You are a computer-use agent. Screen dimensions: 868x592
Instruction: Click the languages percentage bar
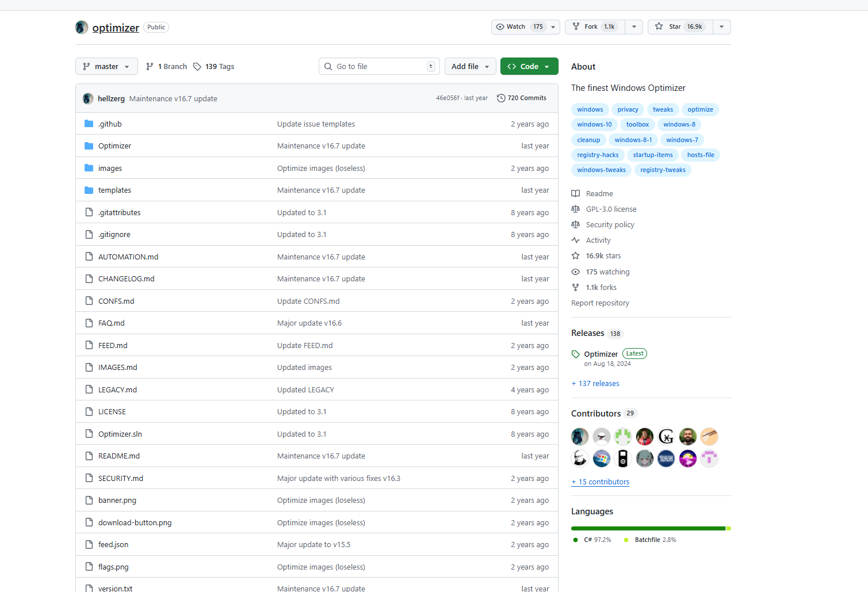click(x=651, y=528)
